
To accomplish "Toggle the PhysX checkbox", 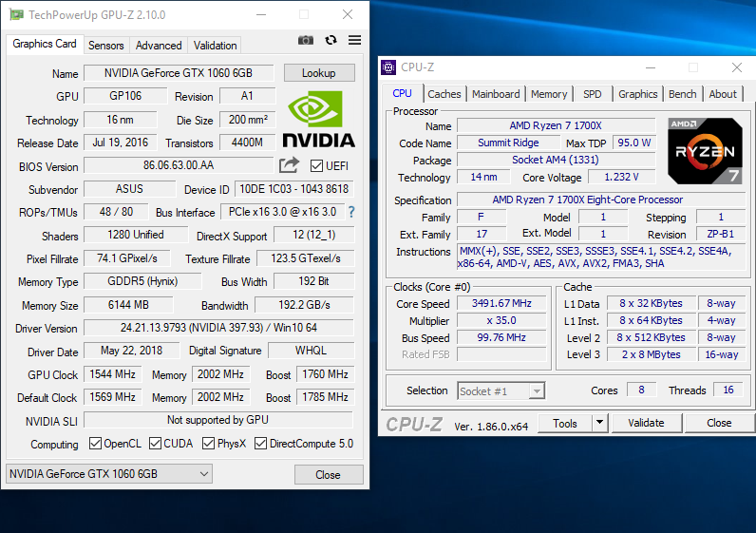I will (208, 444).
